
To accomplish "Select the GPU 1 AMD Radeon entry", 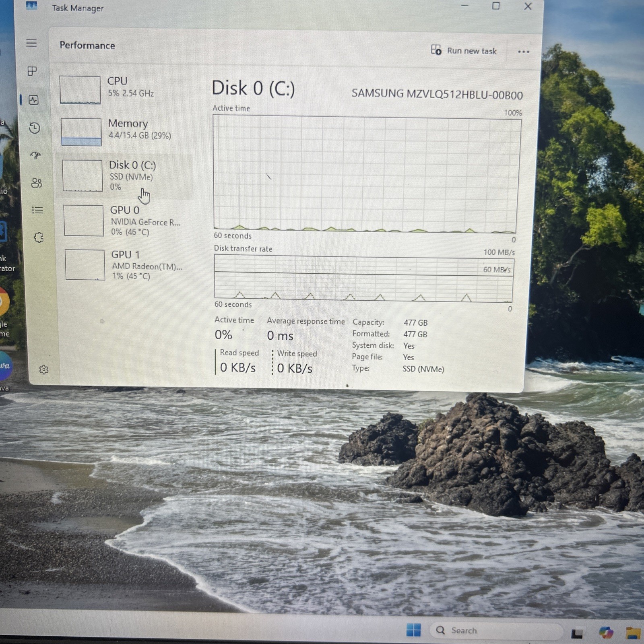I will coord(128,265).
